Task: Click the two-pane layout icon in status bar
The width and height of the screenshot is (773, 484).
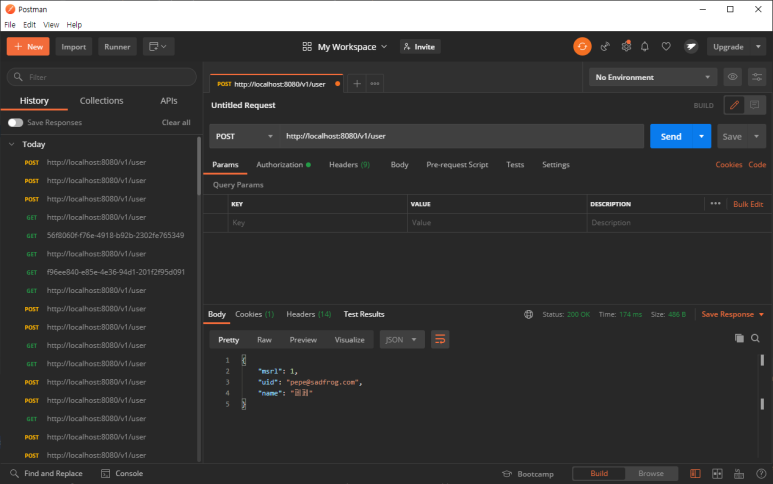Action: coord(695,474)
